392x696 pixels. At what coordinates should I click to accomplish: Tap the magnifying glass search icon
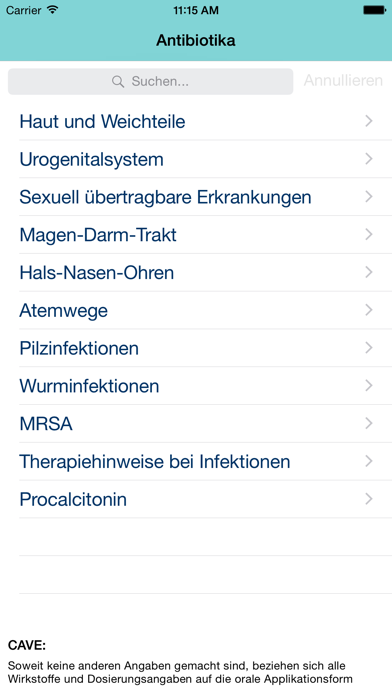(118, 82)
